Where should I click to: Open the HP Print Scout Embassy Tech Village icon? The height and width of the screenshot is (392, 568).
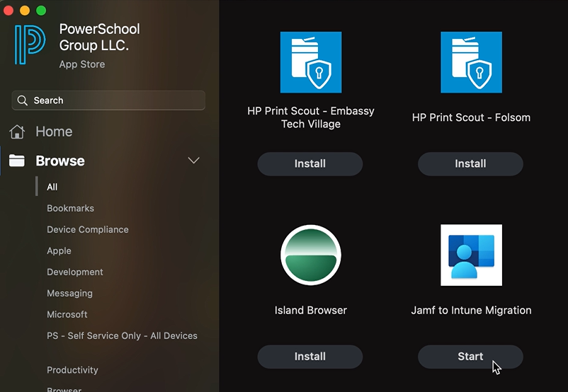311,62
